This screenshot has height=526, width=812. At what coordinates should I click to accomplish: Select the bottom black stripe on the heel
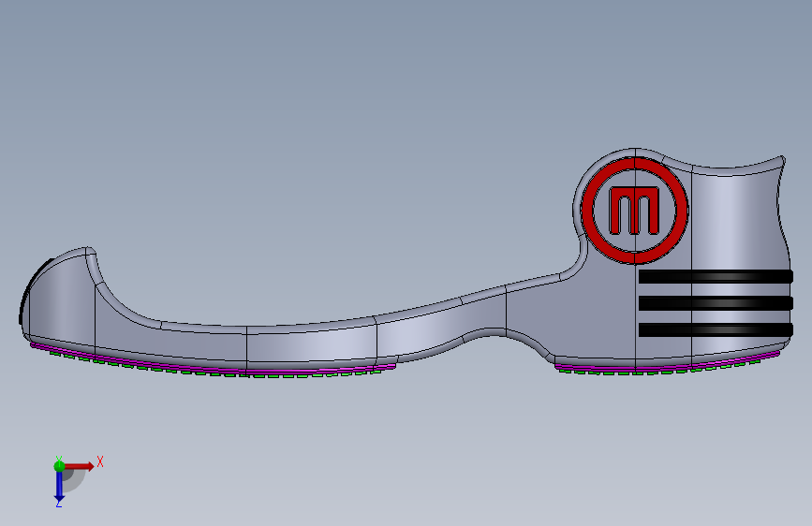716,329
